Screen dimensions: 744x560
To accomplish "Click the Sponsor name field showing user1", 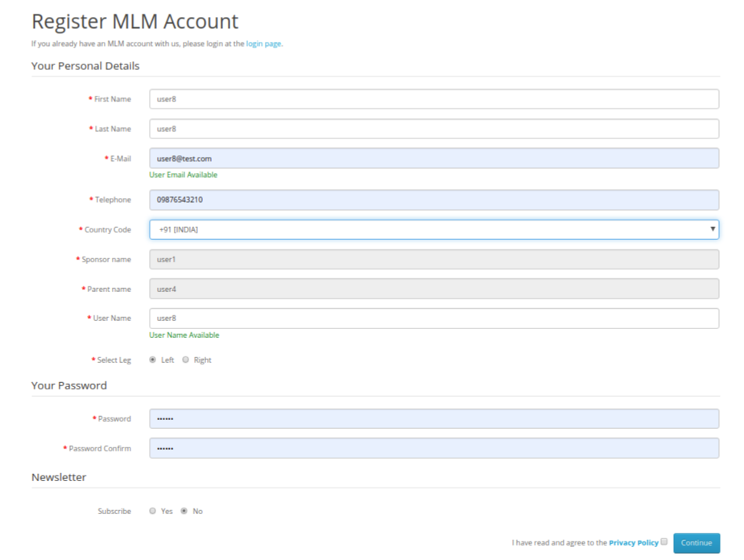I will pos(435,259).
